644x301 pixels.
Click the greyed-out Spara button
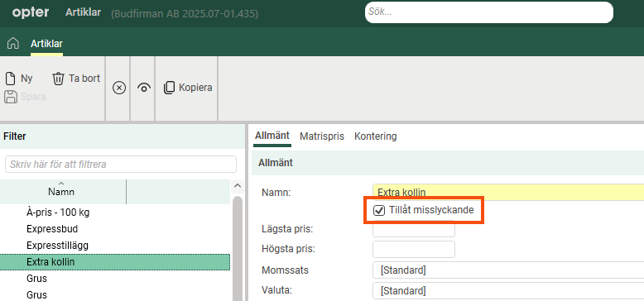25,97
